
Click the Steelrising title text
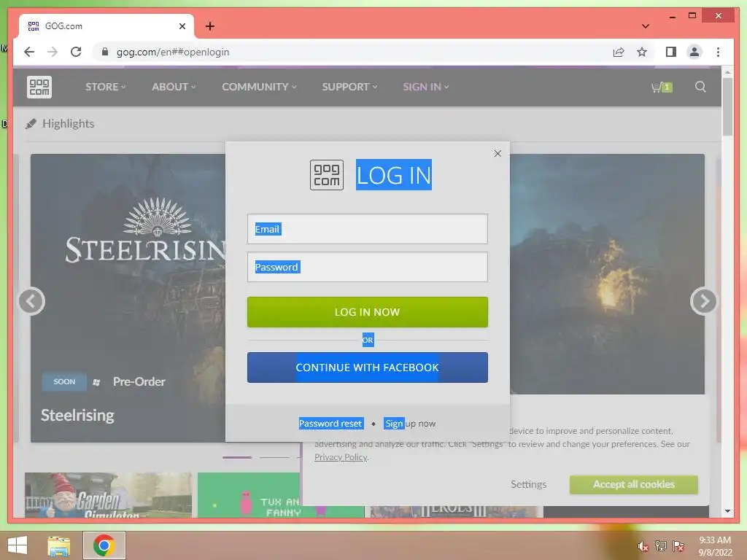click(x=77, y=415)
